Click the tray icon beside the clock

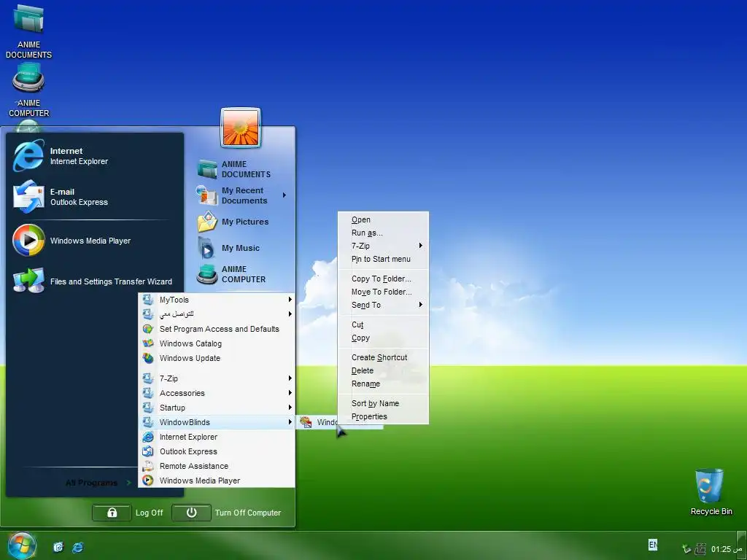pyautogui.click(x=700, y=549)
